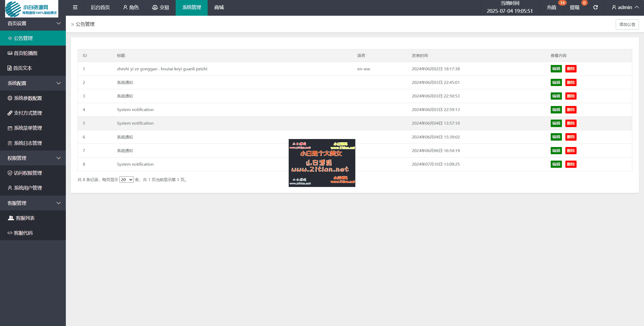Click the 添加公告 button
This screenshot has height=326, width=644.
[627, 25]
